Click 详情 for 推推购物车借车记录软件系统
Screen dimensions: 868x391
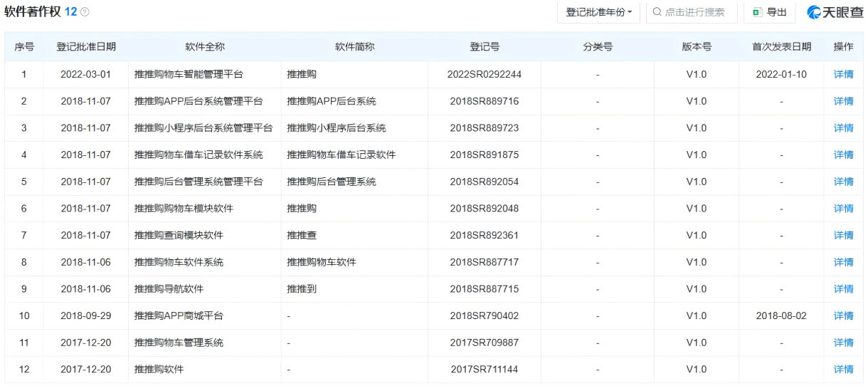pyautogui.click(x=843, y=155)
